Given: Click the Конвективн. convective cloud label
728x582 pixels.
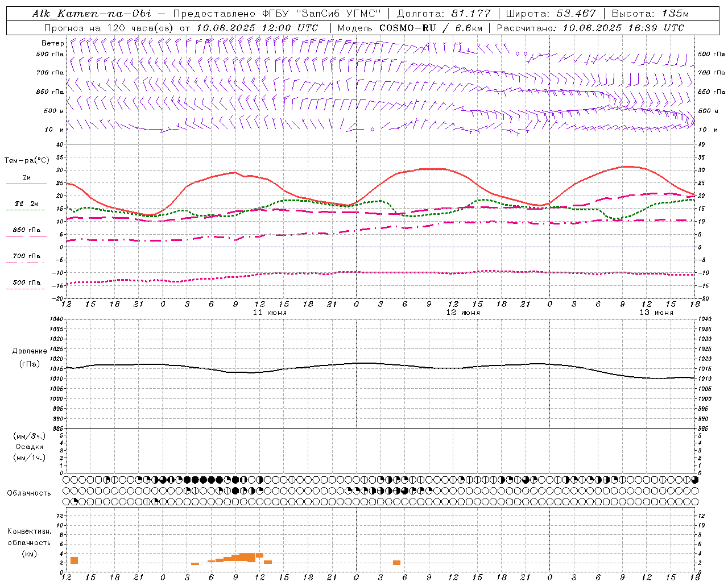Looking at the screenshot, I should point(30,531).
